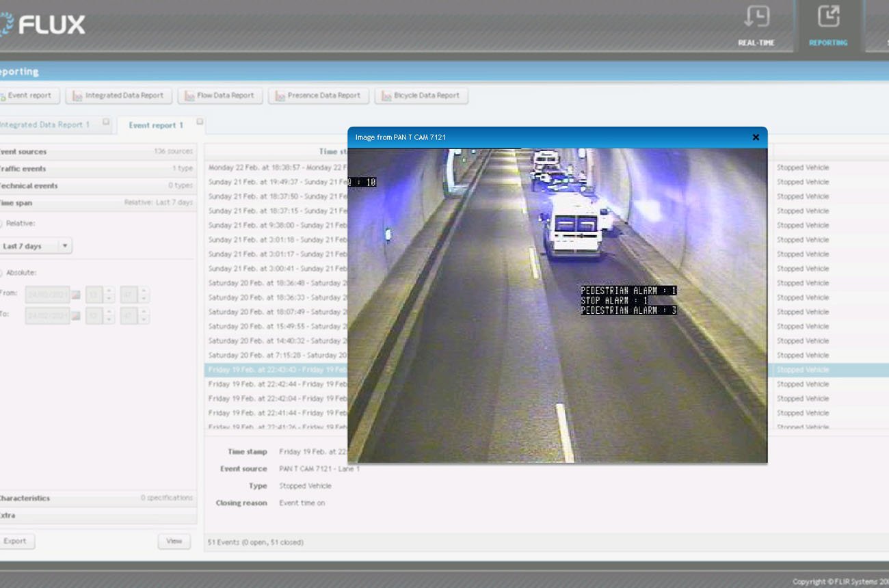Open the calendar picker for the From date
Viewport: 889px width, 588px height.
click(76, 295)
